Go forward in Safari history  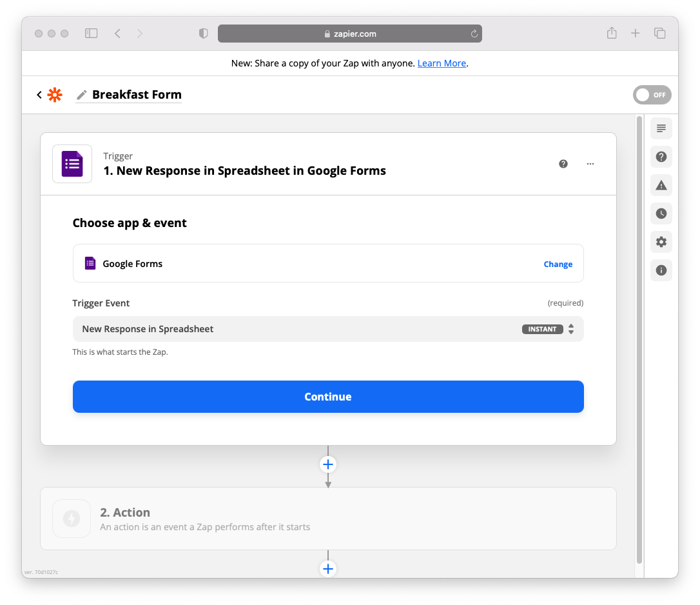click(x=140, y=34)
